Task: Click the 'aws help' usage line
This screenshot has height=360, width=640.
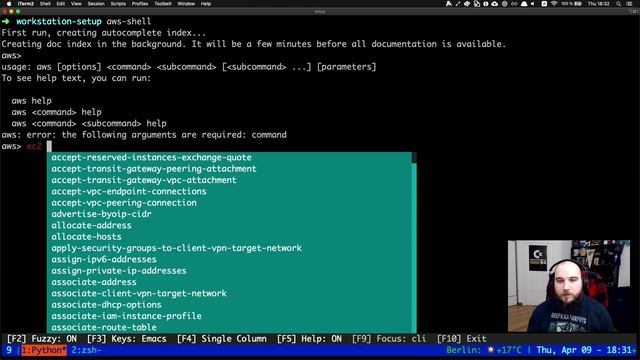Action: (x=31, y=101)
